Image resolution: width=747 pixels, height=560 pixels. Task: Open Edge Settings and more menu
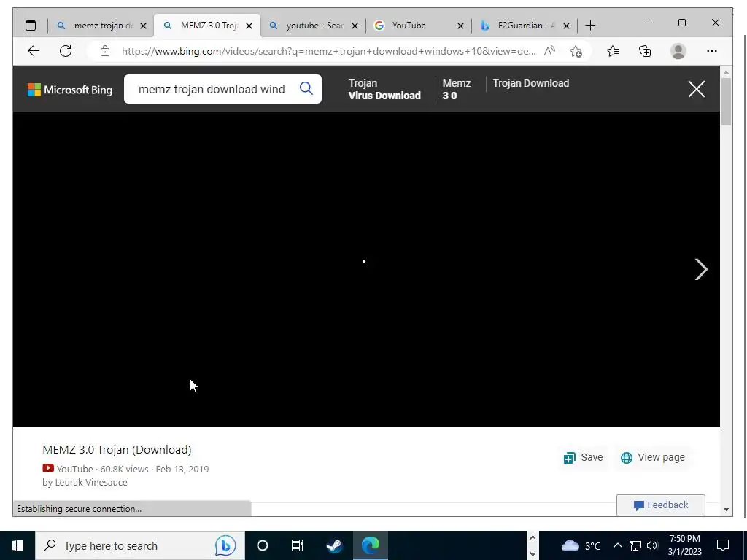[712, 51]
